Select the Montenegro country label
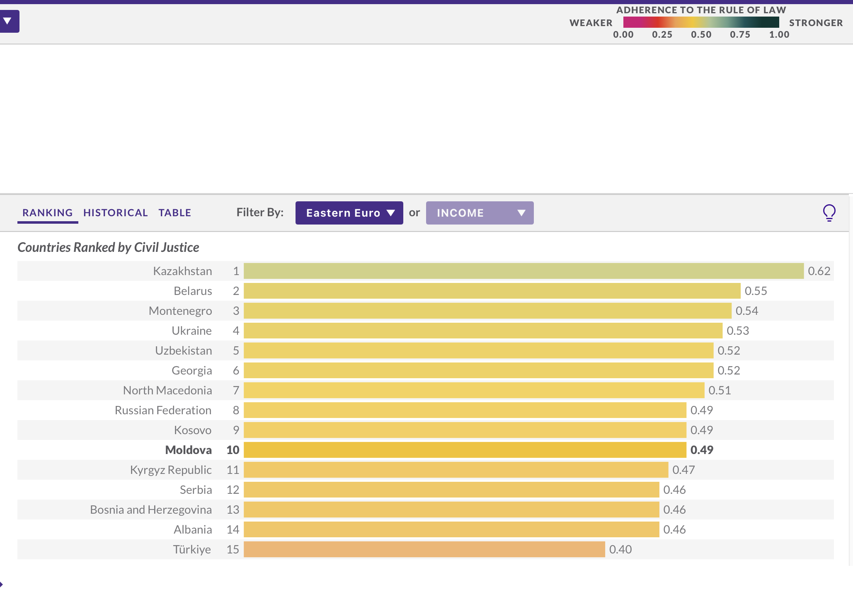 coord(180,311)
